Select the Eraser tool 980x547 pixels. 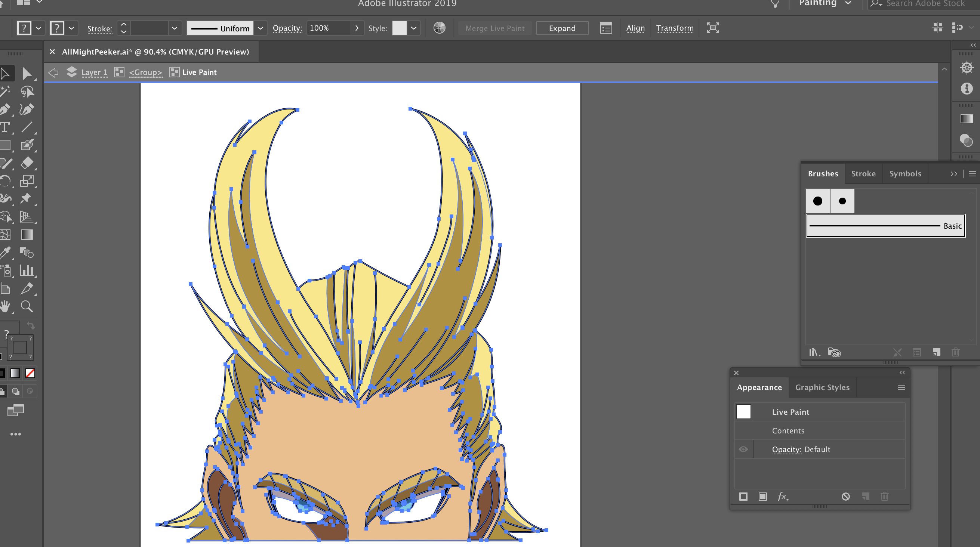tap(27, 163)
